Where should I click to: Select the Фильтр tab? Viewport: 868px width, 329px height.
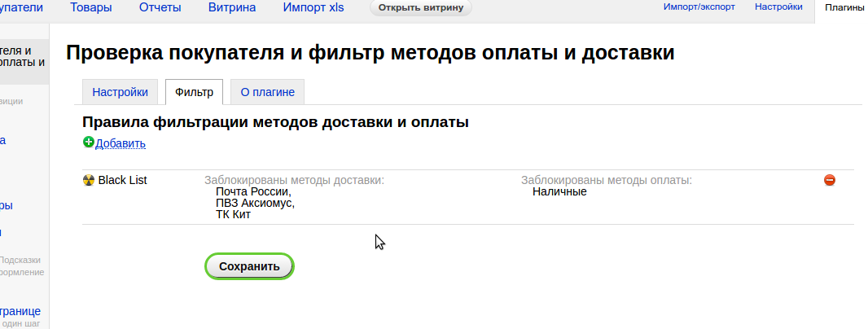[195, 92]
